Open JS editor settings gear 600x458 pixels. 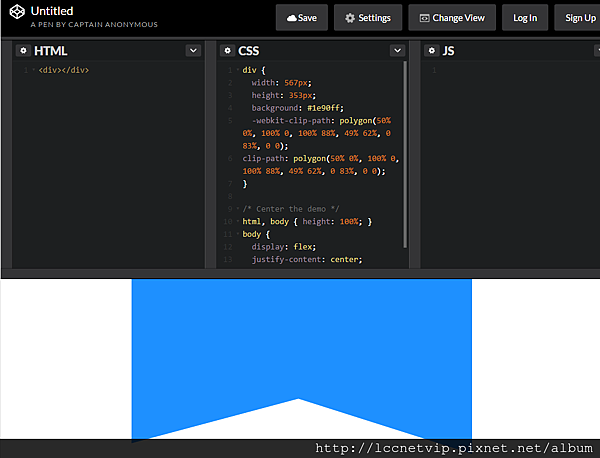coord(432,51)
